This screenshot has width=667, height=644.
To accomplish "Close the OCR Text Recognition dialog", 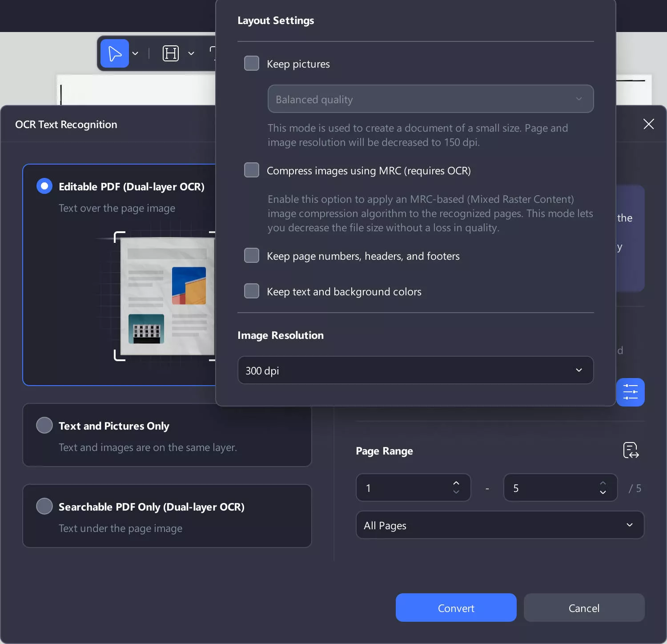I will coord(648,124).
